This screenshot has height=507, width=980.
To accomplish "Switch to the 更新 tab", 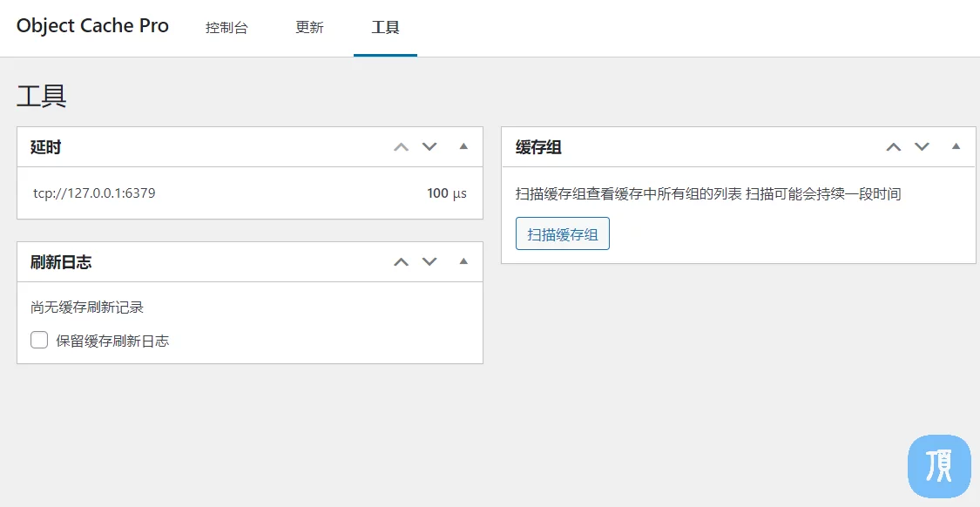I will tap(309, 28).
